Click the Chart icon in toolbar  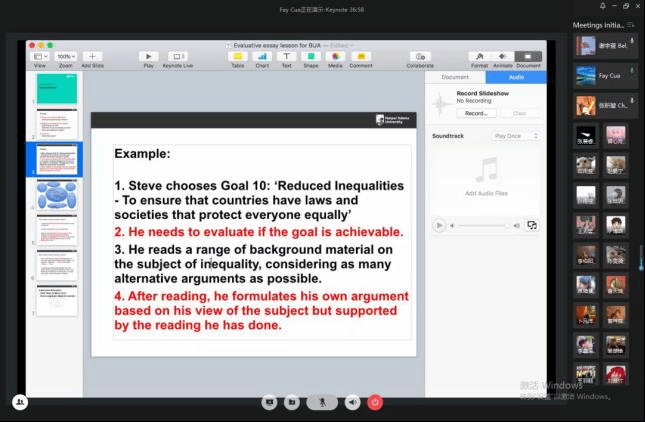pyautogui.click(x=262, y=57)
